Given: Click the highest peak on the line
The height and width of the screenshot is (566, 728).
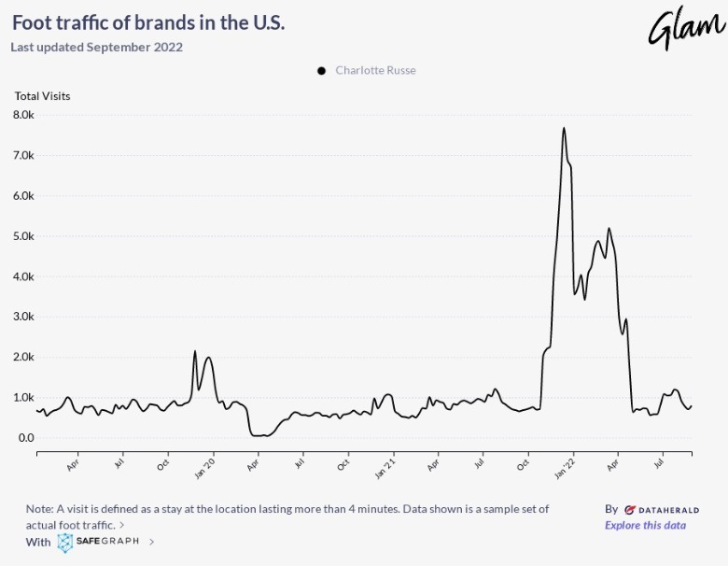Looking at the screenshot, I should click(x=564, y=128).
